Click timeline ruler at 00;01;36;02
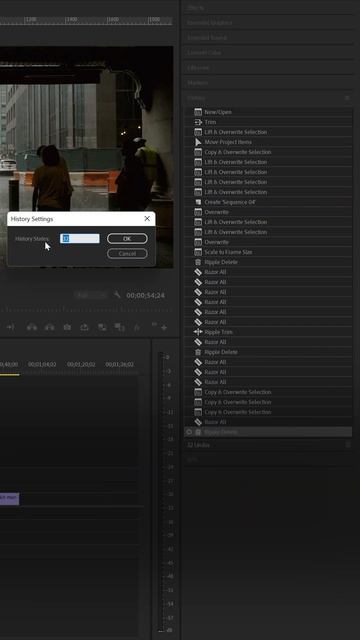Viewport: 360px width, 640px height. click(x=119, y=364)
